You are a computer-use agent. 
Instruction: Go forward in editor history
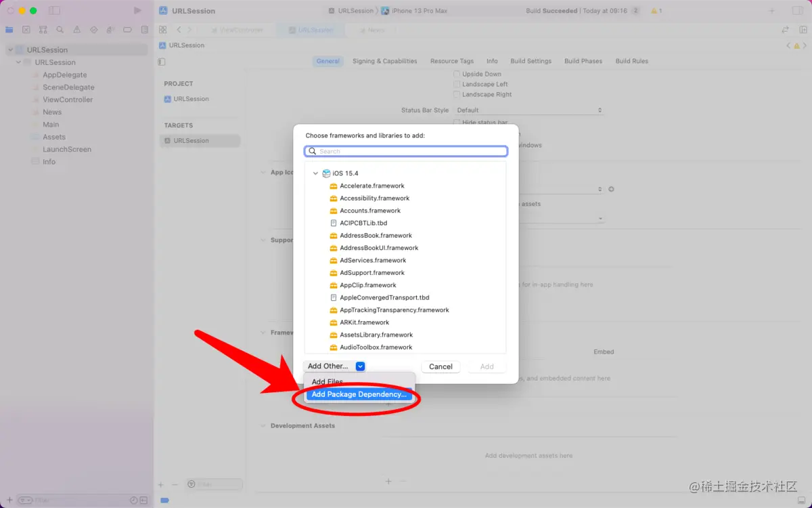pos(189,30)
